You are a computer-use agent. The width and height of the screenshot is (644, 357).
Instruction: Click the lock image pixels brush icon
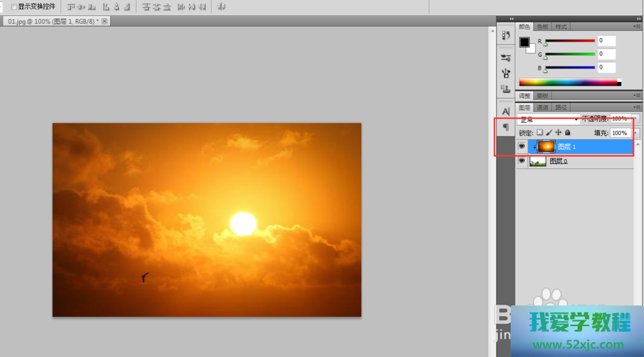549,133
